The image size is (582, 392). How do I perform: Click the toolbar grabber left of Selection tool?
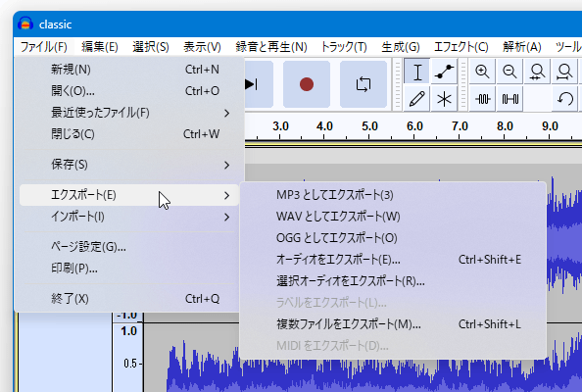click(398, 85)
